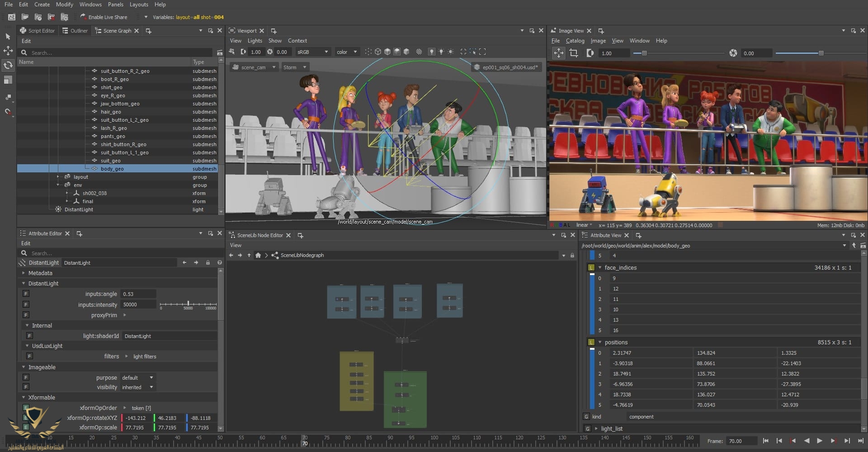Click the inputs:intensity slider
This screenshot has width=868, height=452.
(188, 305)
